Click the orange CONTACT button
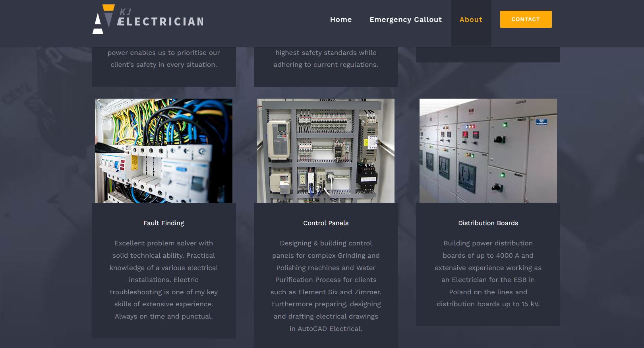644x348 pixels. [526, 19]
